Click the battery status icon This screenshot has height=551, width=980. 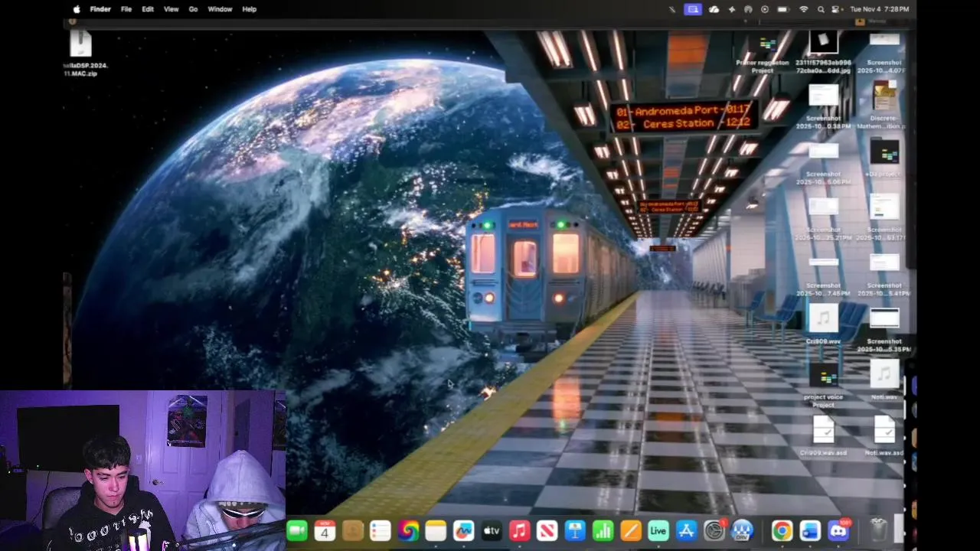pos(782,9)
